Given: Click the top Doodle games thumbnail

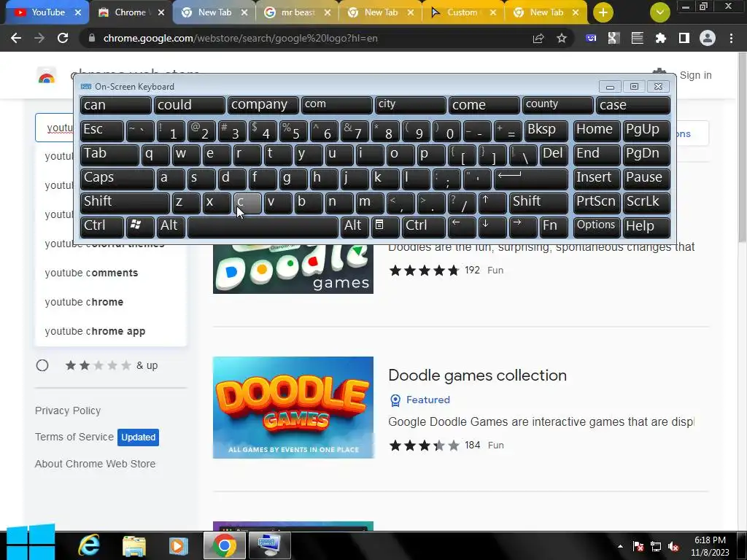Looking at the screenshot, I should tap(293, 268).
